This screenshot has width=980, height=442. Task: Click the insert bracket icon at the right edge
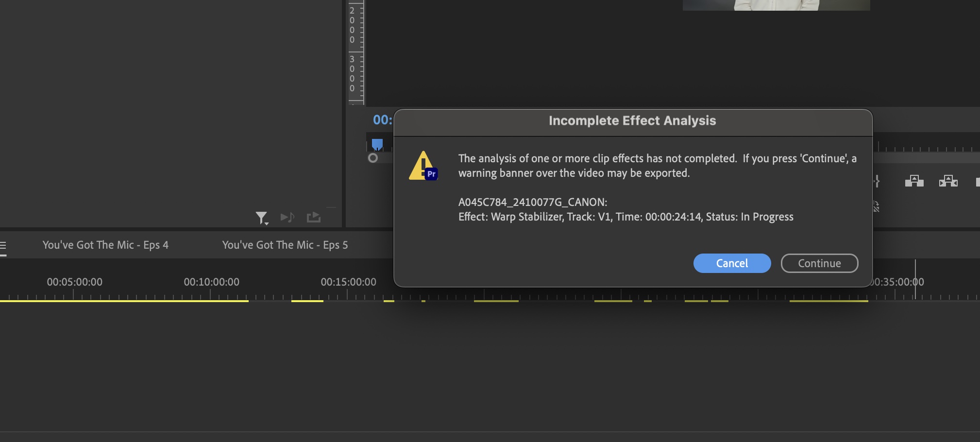977,181
